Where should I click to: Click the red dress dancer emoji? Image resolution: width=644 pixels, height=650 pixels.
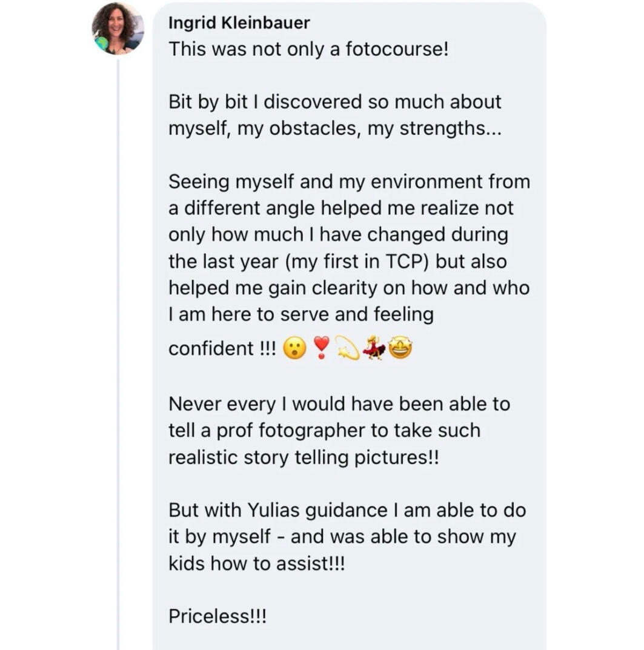(x=374, y=347)
